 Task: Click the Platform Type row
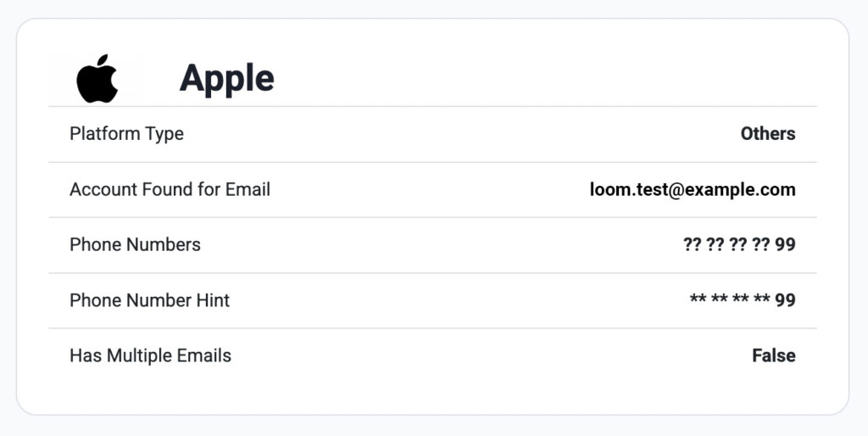tap(432, 134)
